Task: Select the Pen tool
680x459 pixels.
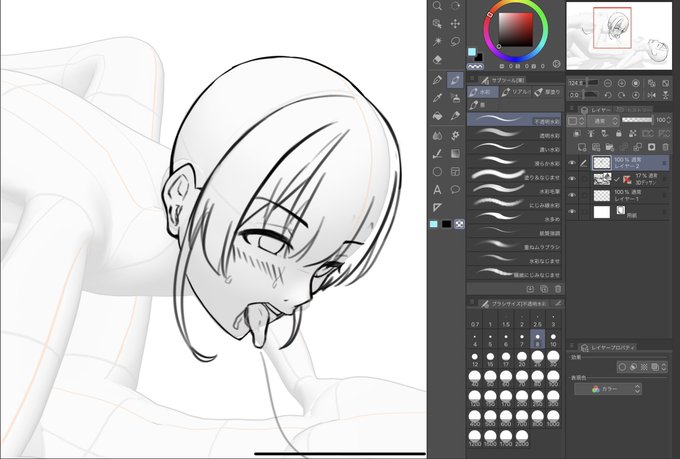Action: (x=437, y=80)
